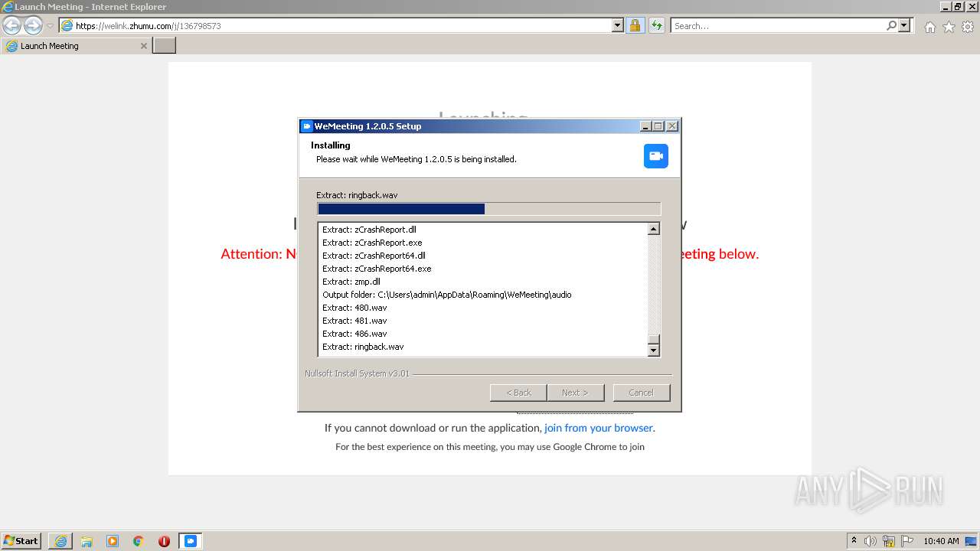
Task: Open the Favorites star icon
Action: click(x=949, y=27)
